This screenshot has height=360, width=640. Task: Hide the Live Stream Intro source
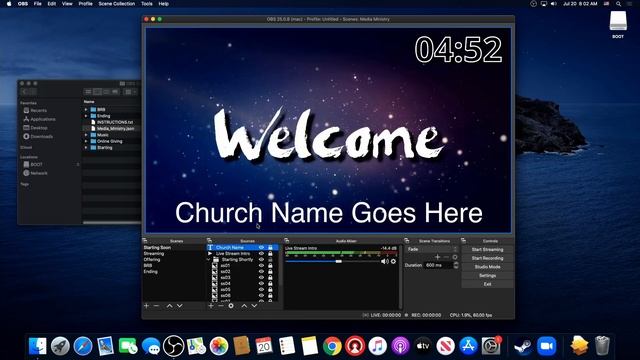[x=262, y=253]
